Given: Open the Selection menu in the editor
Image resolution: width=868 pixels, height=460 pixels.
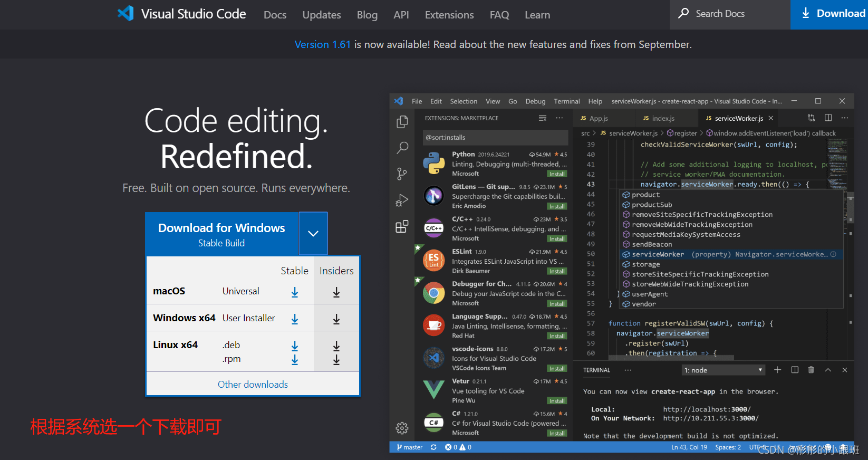Looking at the screenshot, I should (464, 101).
